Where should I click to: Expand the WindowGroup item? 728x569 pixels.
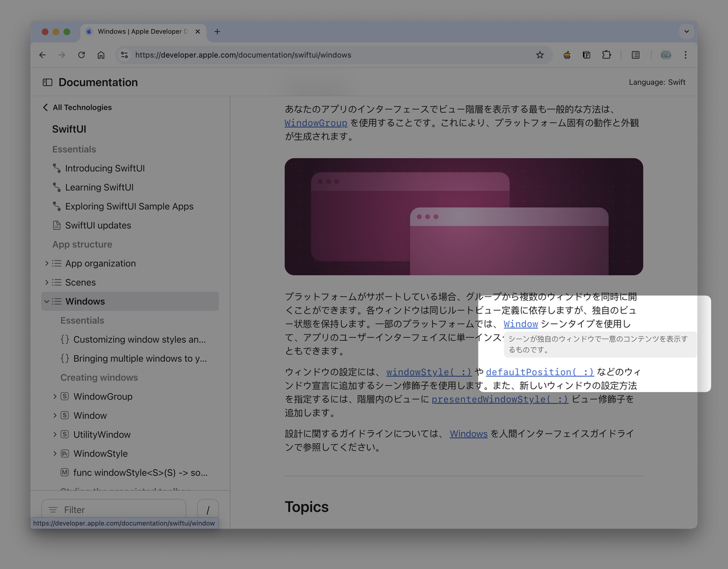pyautogui.click(x=55, y=397)
